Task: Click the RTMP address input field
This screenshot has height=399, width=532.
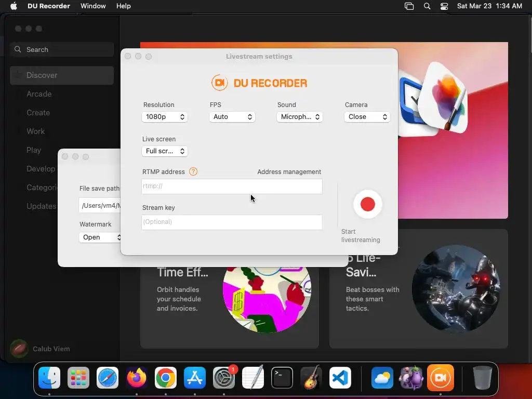Action: [232, 187]
